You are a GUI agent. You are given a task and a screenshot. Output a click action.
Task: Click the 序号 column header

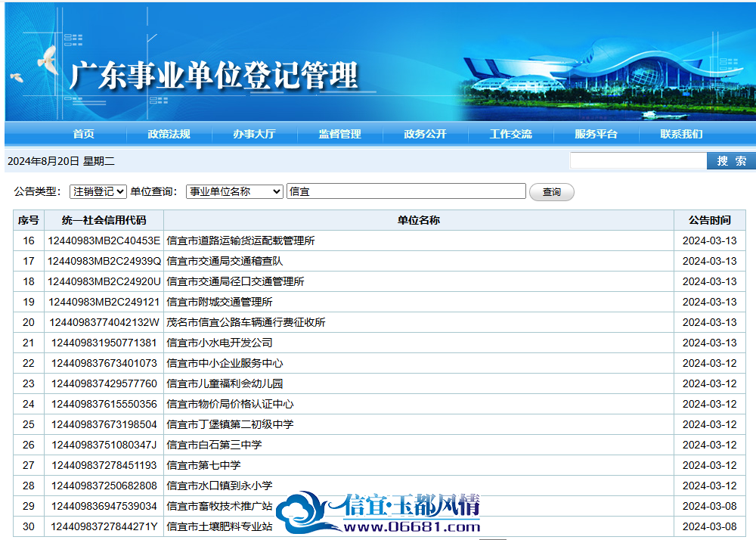29,220
